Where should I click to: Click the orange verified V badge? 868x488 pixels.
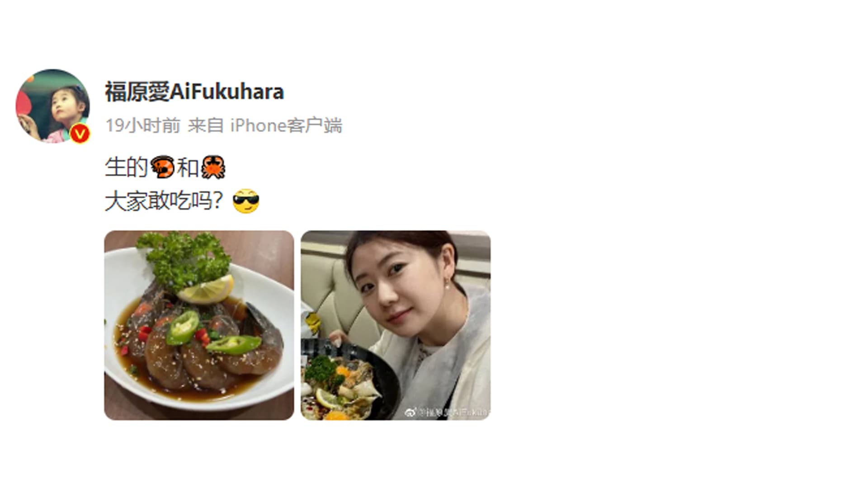click(80, 134)
